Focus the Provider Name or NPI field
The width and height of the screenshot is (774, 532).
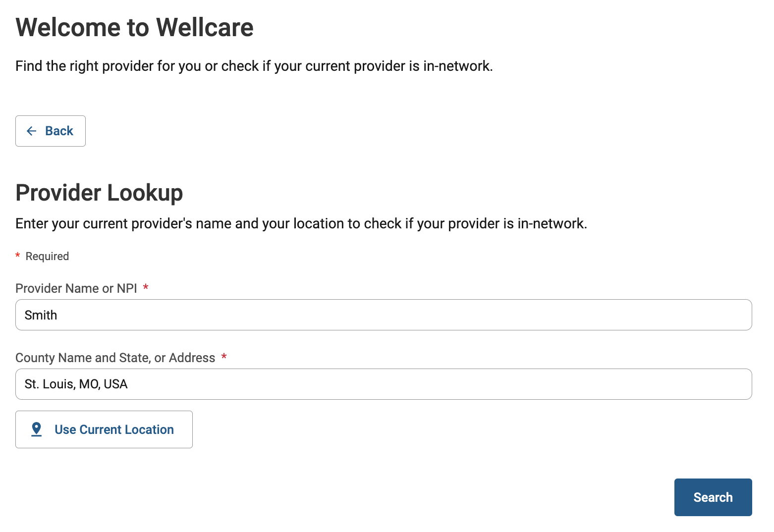coord(384,315)
